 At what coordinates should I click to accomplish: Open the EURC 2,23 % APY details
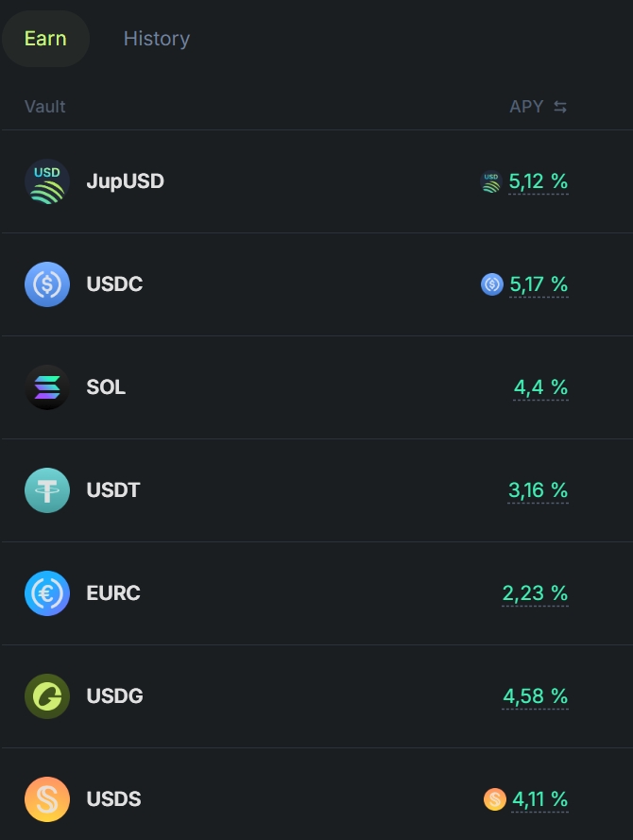pos(535,593)
